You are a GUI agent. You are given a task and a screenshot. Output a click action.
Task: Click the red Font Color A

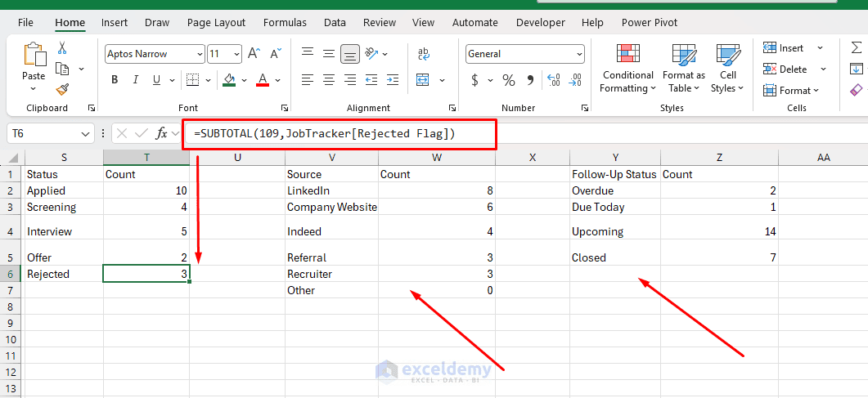pos(263,80)
